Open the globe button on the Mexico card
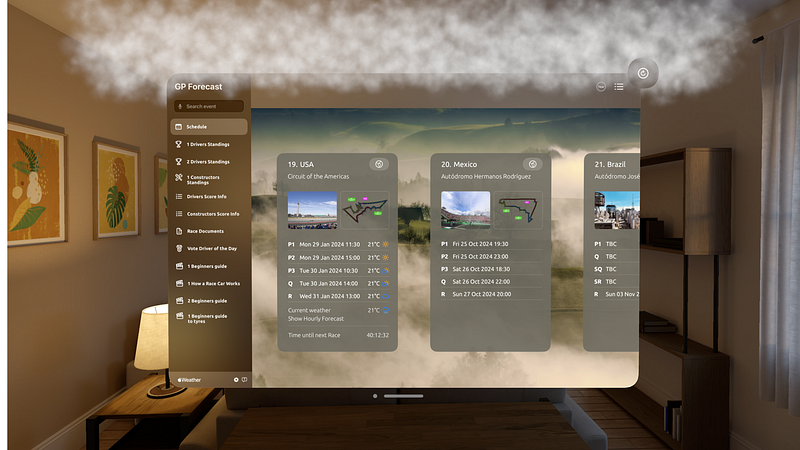This screenshot has width=800, height=450. [532, 164]
